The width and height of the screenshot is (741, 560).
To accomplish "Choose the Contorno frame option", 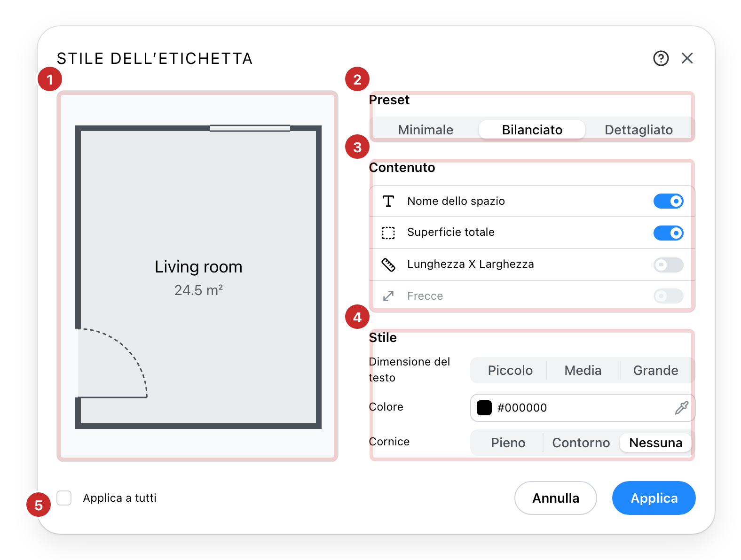I will coord(581,443).
